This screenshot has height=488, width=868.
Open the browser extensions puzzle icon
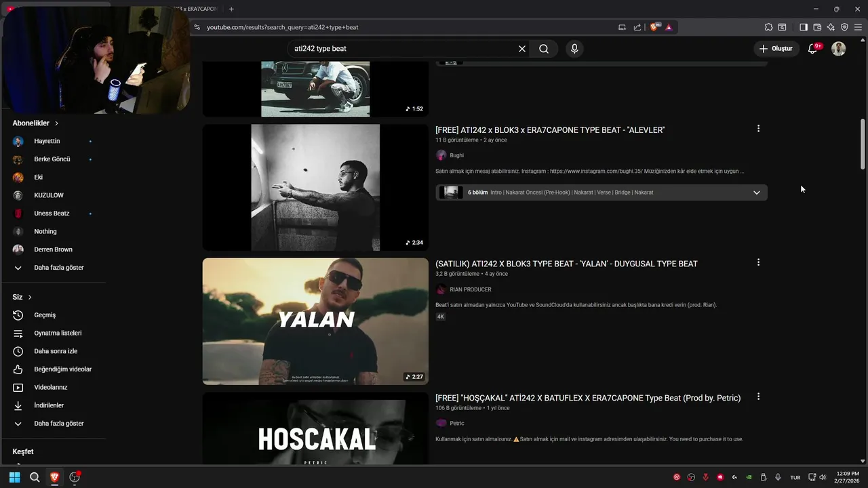click(768, 27)
